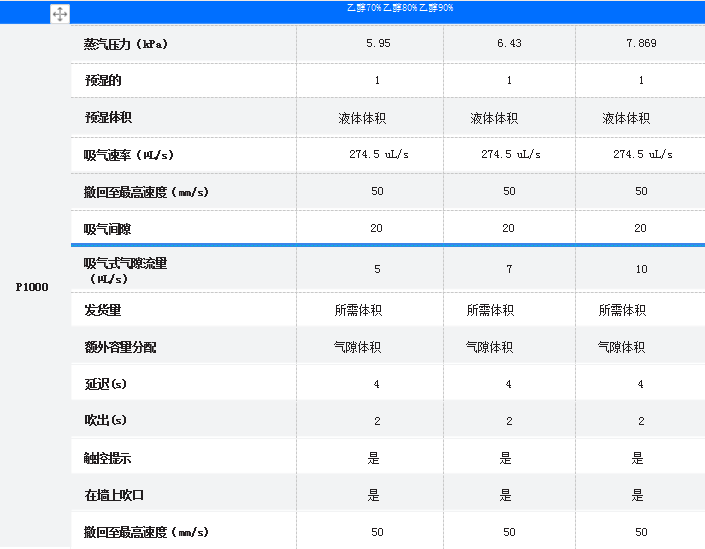This screenshot has height=549, width=705.
Task: Click the vapor pressure value 7.869
Action: [641, 43]
